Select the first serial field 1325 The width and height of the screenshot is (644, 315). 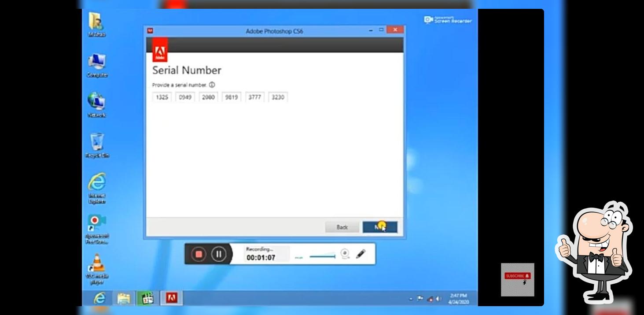pyautogui.click(x=162, y=97)
